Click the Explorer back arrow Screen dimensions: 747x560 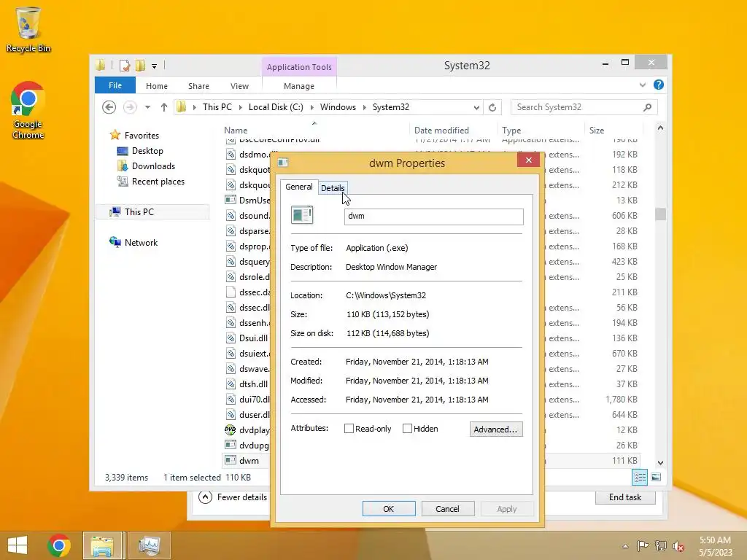pos(109,107)
